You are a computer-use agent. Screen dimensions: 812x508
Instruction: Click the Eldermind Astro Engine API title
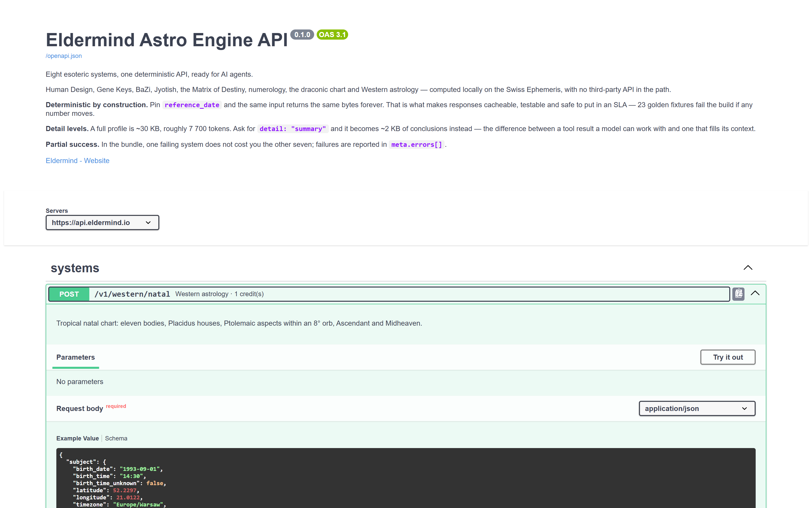(167, 40)
